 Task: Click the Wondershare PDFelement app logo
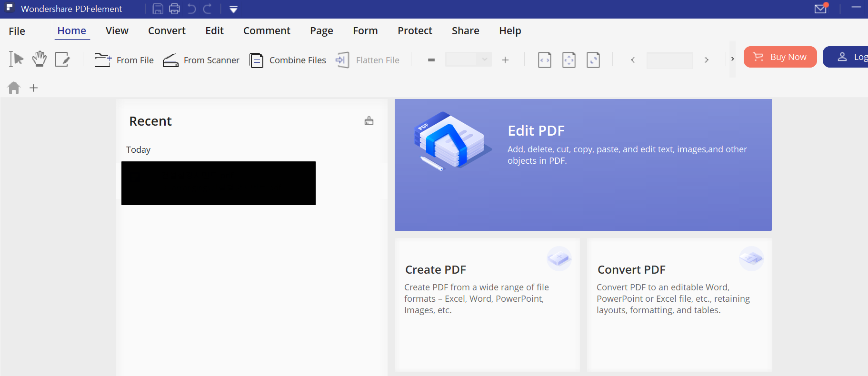(x=10, y=8)
